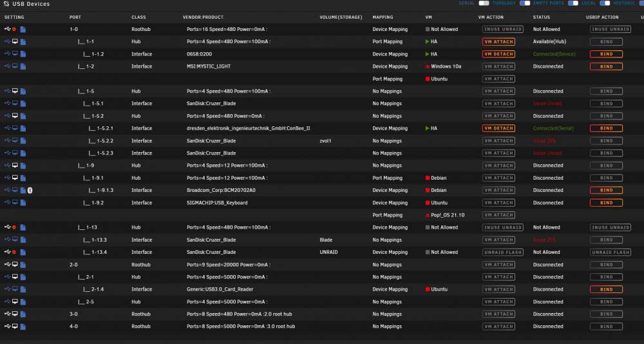Click the monitor icon in the 2-0 Roothub row
This screenshot has width=644, height=344.
15,264
